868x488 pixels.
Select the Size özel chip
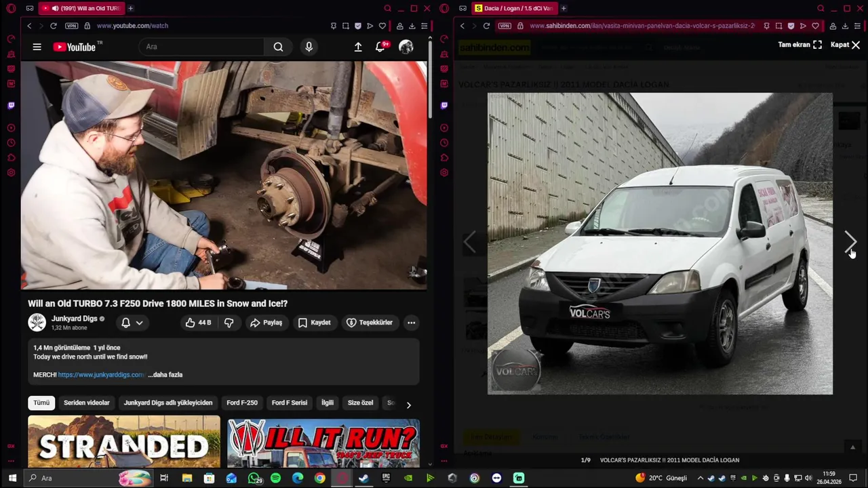[x=360, y=403]
